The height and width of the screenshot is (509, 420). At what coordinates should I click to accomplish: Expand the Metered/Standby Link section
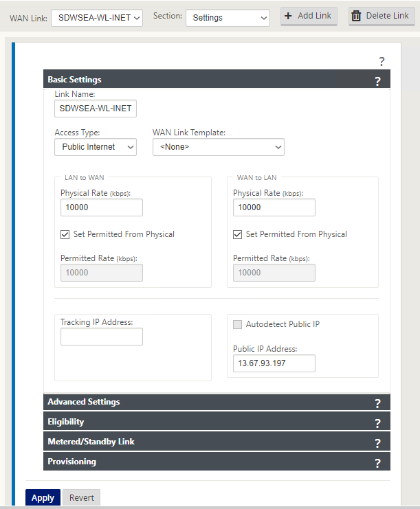[x=217, y=442]
